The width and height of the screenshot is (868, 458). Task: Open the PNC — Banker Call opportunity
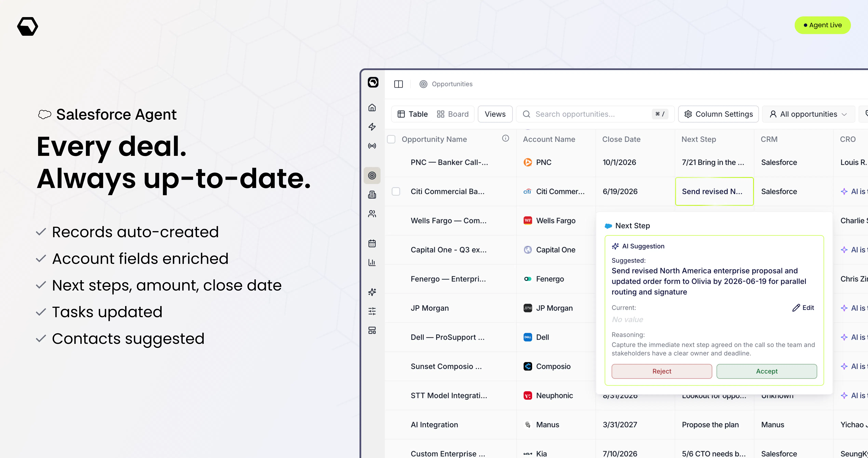point(449,163)
